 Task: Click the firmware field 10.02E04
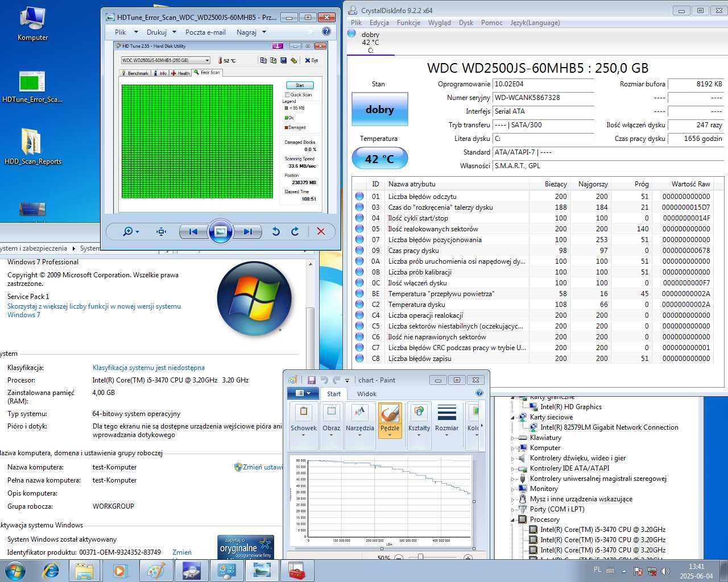click(x=543, y=84)
